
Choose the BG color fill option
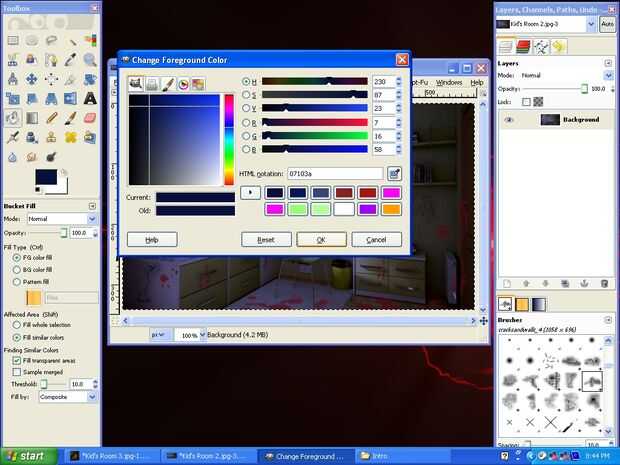[x=17, y=270]
